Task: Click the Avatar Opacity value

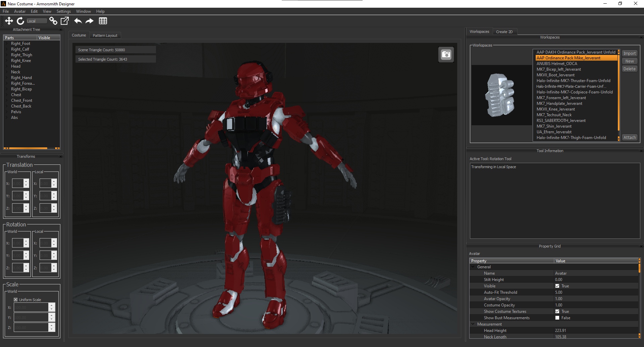Action: click(558, 299)
